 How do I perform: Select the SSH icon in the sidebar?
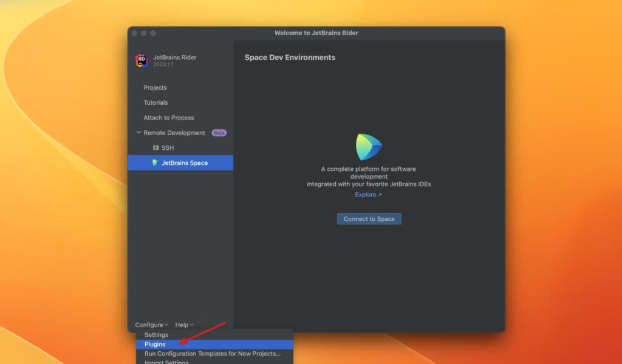click(x=156, y=147)
